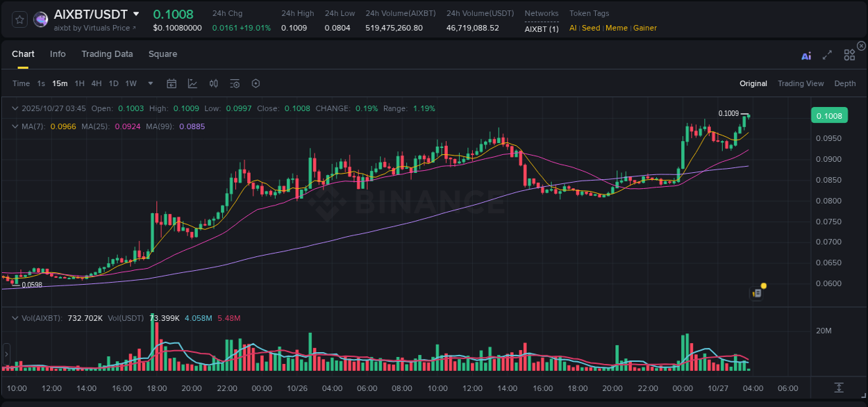Collapse the OHLC info row

pos(15,108)
